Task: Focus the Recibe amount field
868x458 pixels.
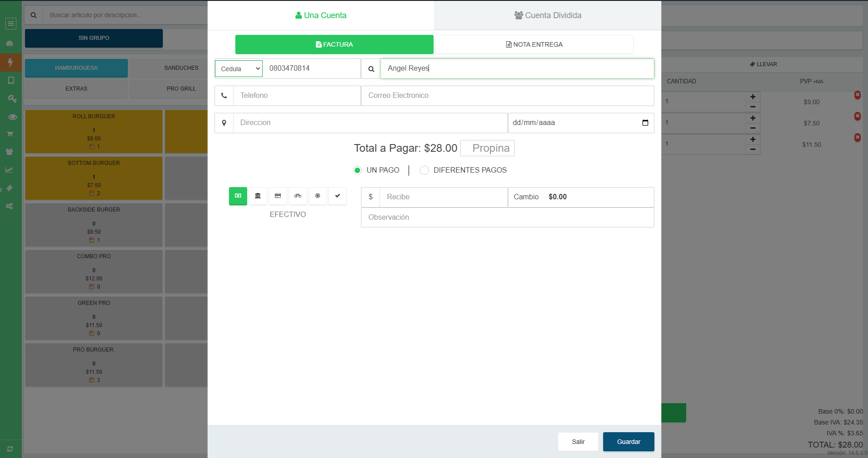Action: point(444,197)
